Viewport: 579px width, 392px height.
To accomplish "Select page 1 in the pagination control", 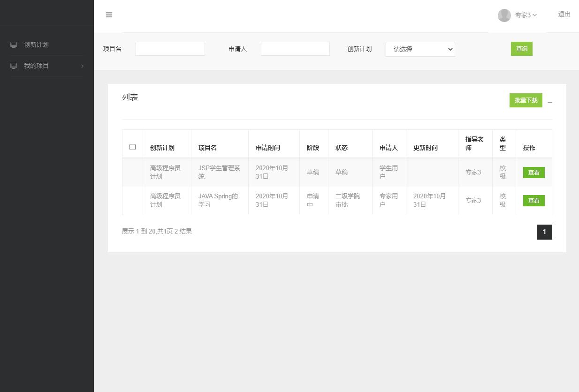I will pos(544,232).
